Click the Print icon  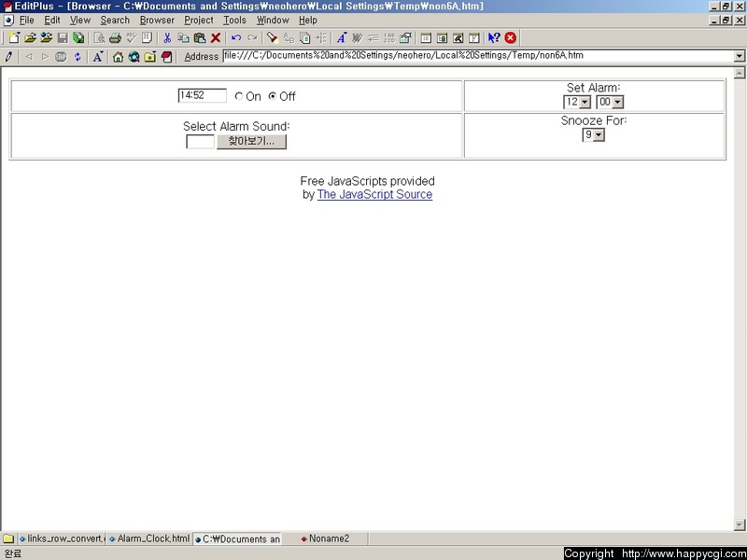pyautogui.click(x=115, y=37)
